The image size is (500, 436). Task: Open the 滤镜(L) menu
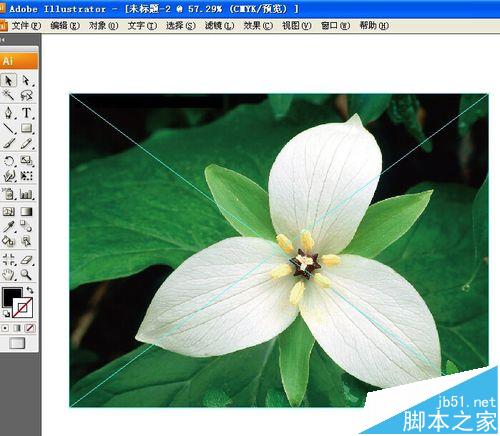click(220, 26)
